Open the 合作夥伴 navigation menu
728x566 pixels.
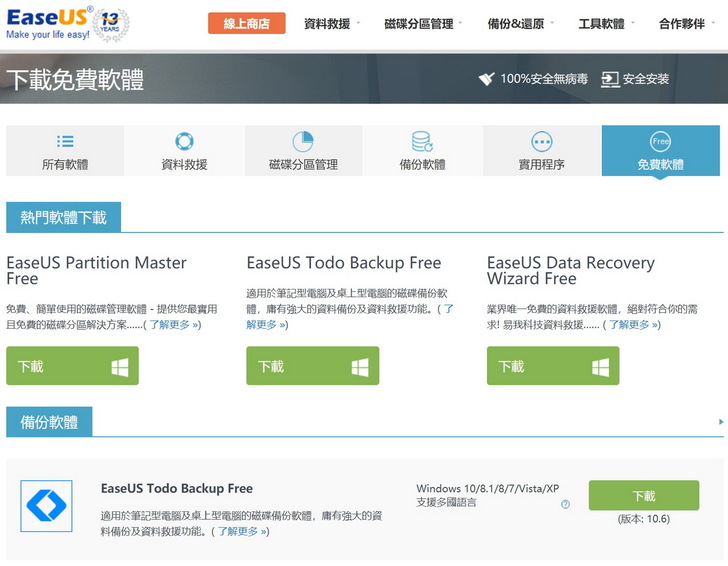(682, 24)
